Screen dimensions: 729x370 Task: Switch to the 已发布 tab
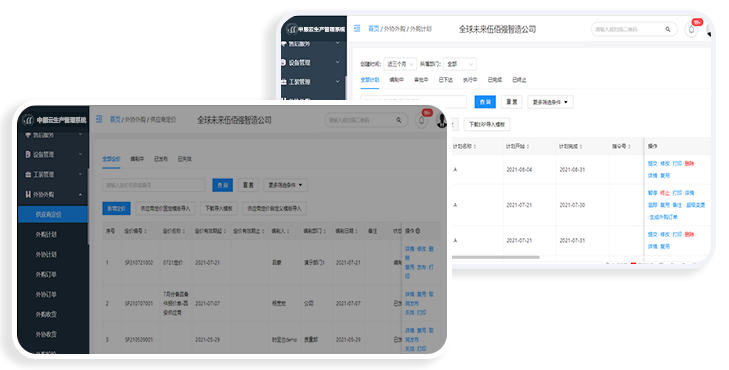click(x=160, y=159)
